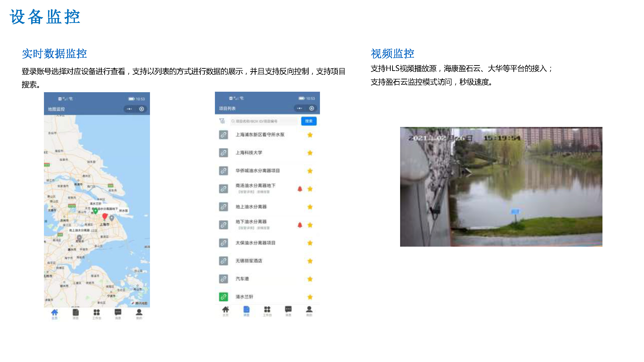
Task: Open project 华侨城油水分离器项目
Action: (x=258, y=171)
